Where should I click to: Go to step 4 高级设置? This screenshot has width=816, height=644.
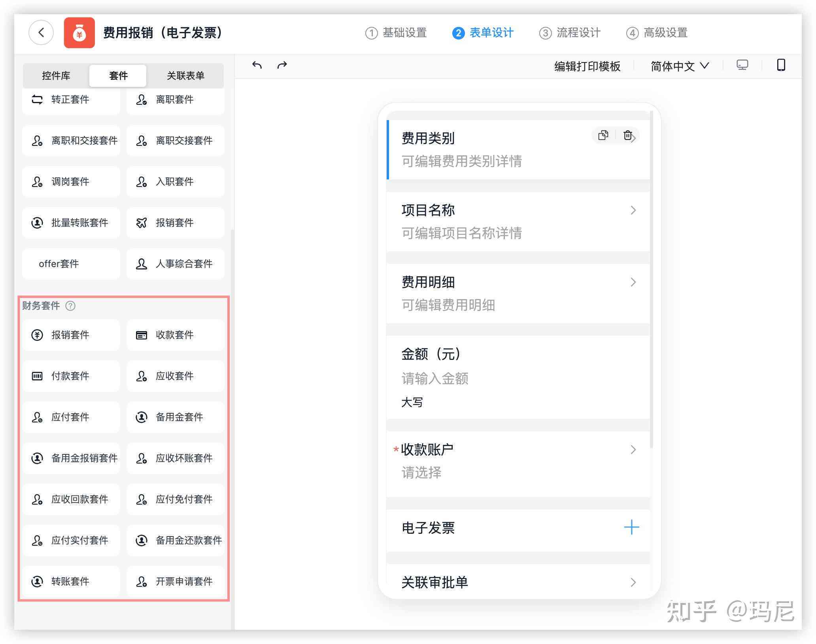coord(657,33)
